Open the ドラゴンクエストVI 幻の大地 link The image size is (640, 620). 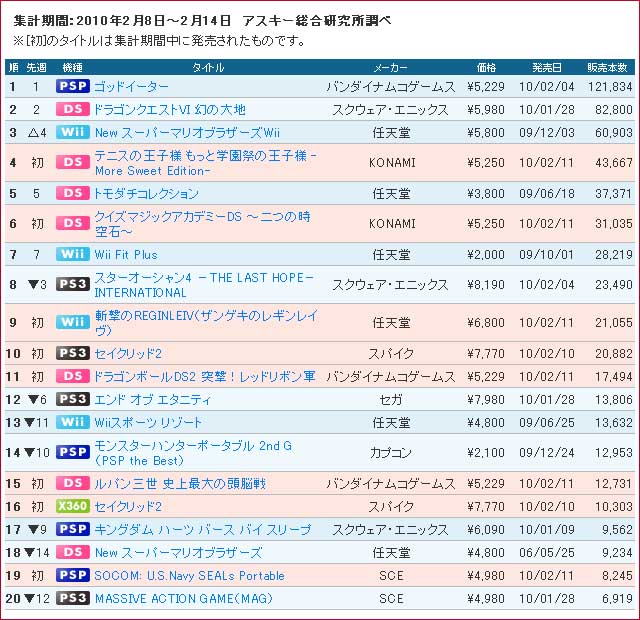click(x=170, y=109)
